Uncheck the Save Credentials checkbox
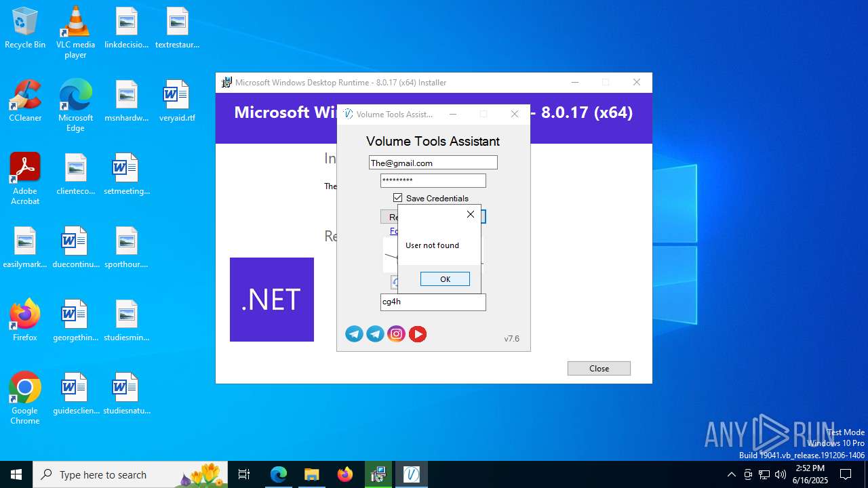 point(397,198)
